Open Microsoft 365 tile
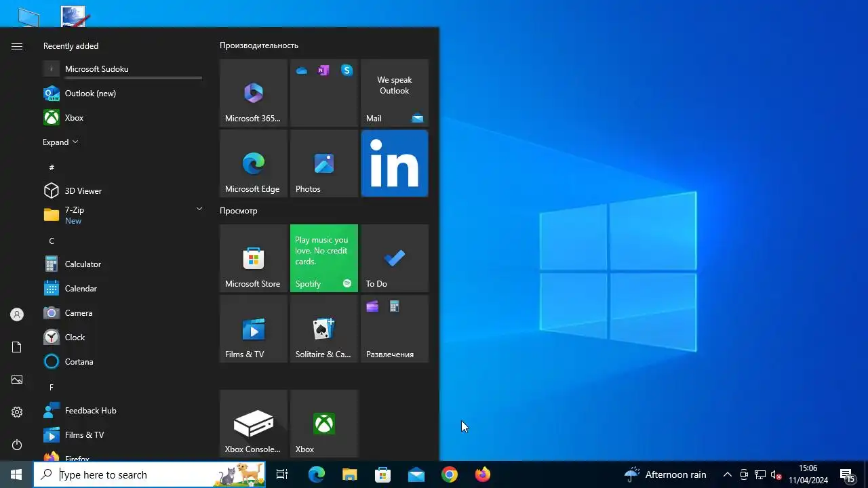 (x=254, y=93)
